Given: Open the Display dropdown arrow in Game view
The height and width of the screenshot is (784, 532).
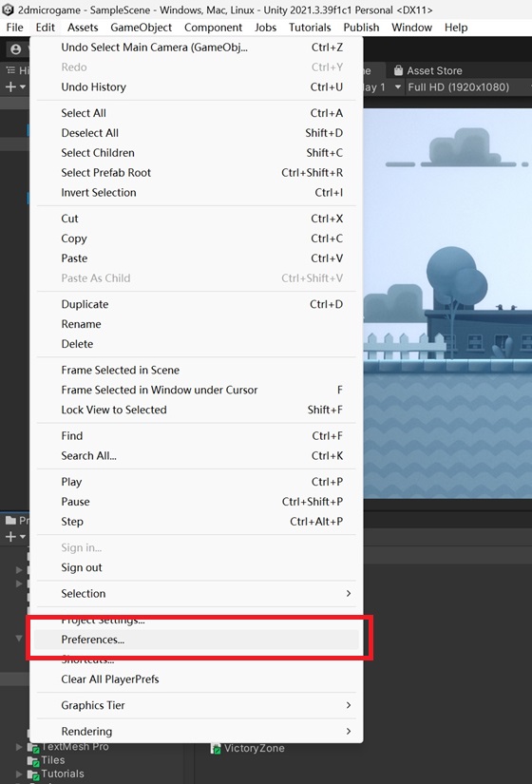Looking at the screenshot, I should point(398,87).
